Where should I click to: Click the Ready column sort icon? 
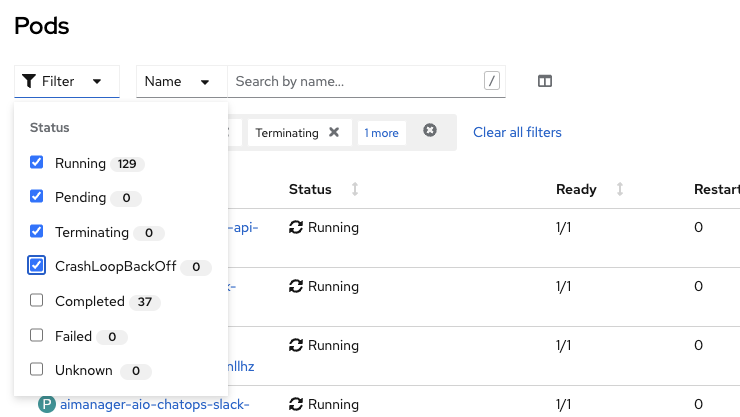[x=620, y=189]
